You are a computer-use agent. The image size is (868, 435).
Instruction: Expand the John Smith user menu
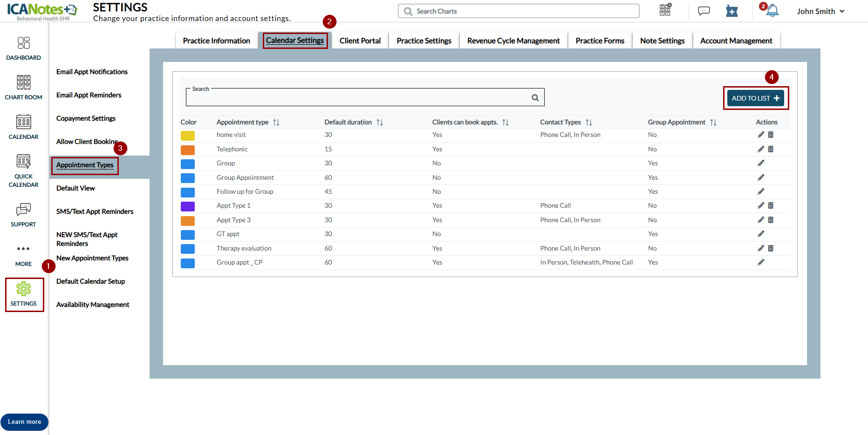pos(820,11)
